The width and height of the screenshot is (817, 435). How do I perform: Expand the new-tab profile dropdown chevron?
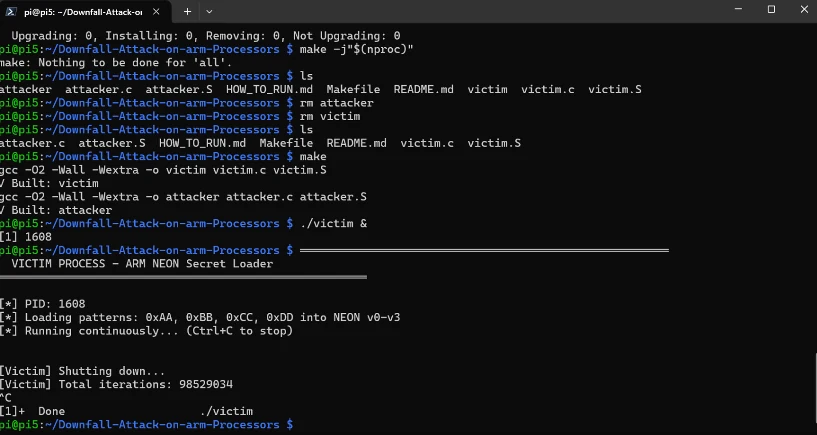(x=209, y=11)
